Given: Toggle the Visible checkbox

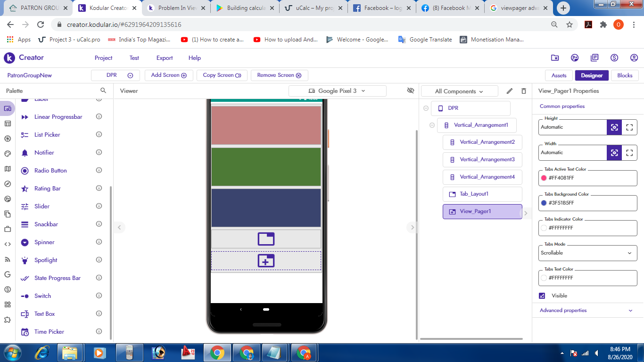Looking at the screenshot, I should [x=542, y=296].
